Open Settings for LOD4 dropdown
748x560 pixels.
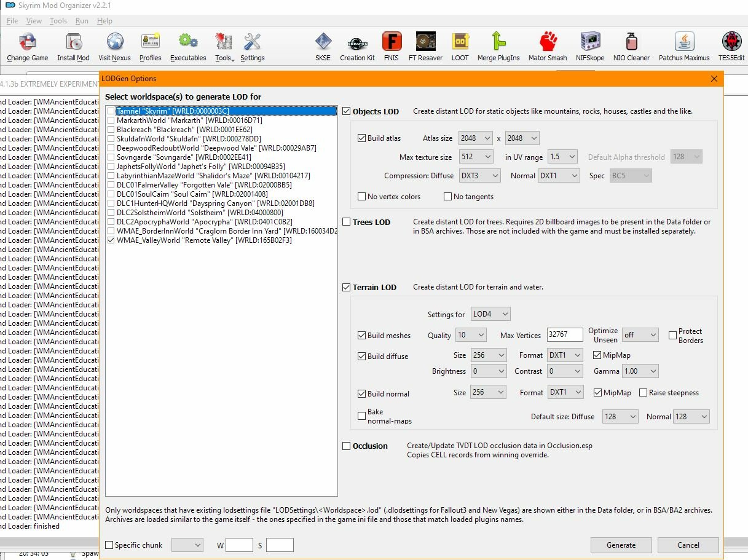[x=490, y=314]
